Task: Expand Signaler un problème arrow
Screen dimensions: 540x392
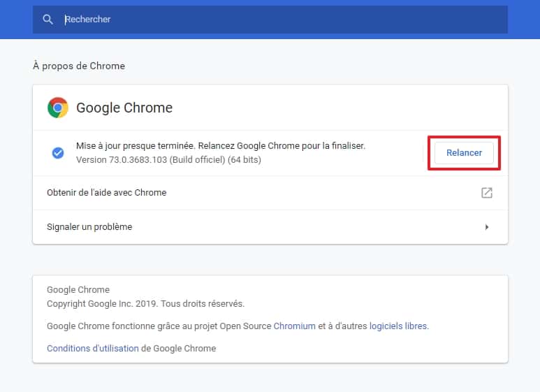Action: click(x=487, y=227)
